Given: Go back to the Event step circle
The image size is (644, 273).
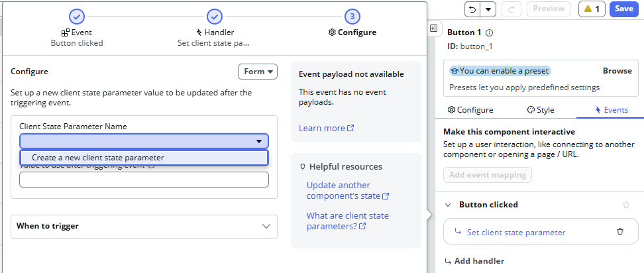Looking at the screenshot, I should pos(77,16).
